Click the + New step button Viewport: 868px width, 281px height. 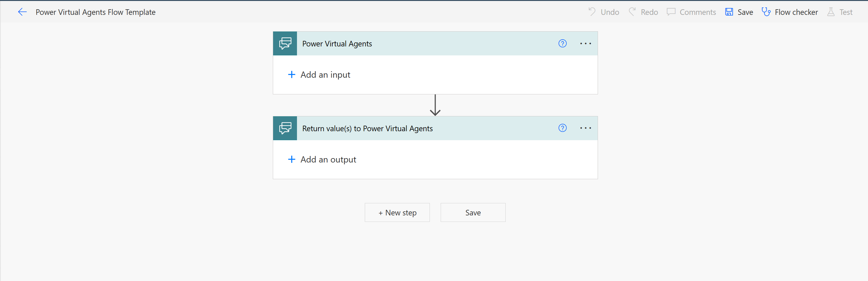coord(397,213)
